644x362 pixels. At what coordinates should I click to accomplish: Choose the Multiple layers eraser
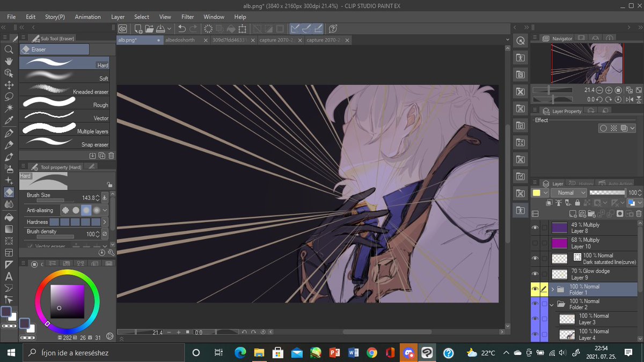[x=64, y=129]
